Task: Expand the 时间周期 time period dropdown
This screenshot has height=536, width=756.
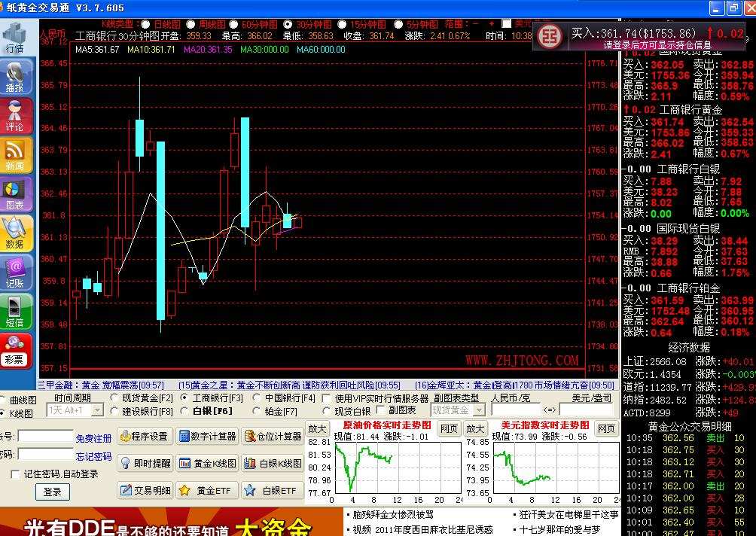Action: point(97,410)
